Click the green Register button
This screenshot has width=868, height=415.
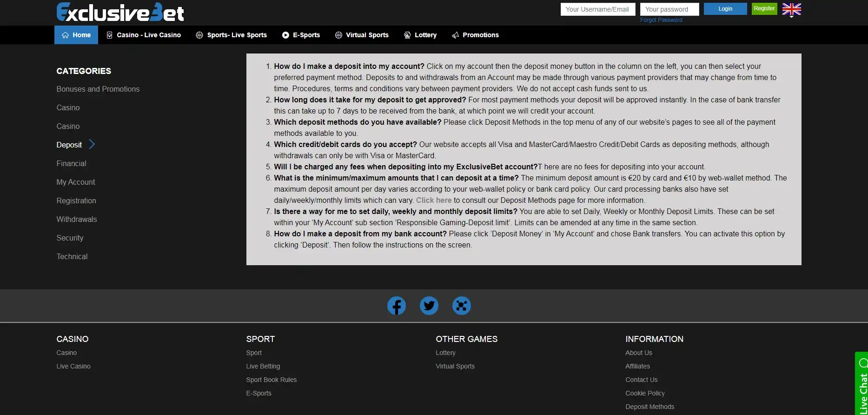(x=764, y=9)
